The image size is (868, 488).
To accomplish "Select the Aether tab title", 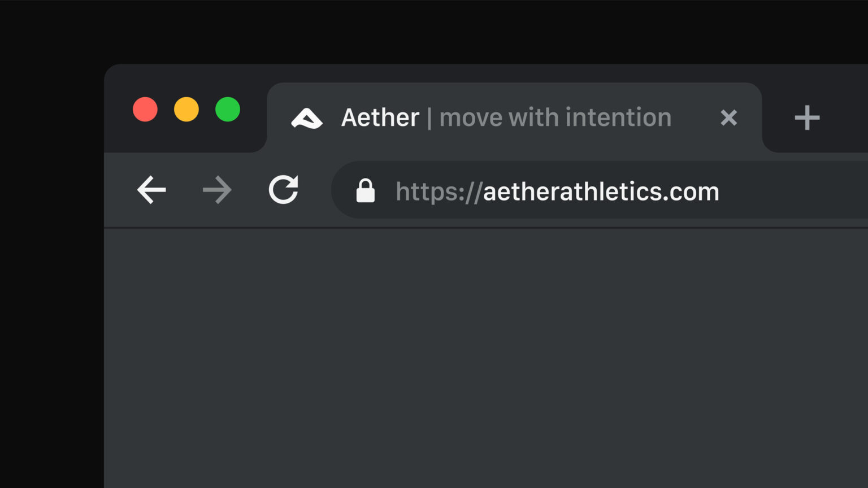I will pyautogui.click(x=380, y=117).
